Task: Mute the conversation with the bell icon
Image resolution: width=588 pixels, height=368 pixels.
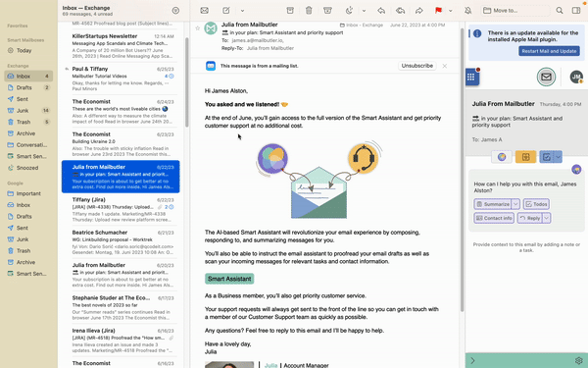Action: (x=467, y=11)
